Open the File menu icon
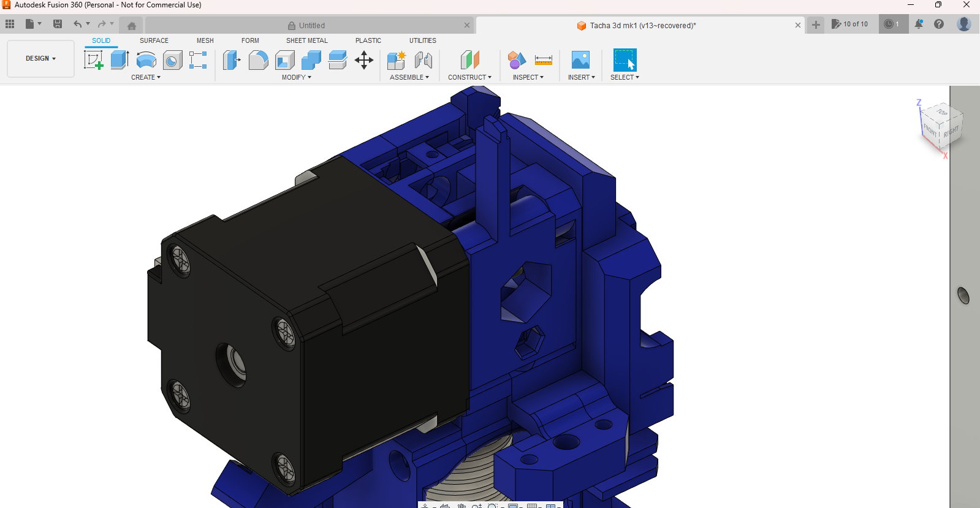The height and width of the screenshot is (508, 980). point(29,24)
